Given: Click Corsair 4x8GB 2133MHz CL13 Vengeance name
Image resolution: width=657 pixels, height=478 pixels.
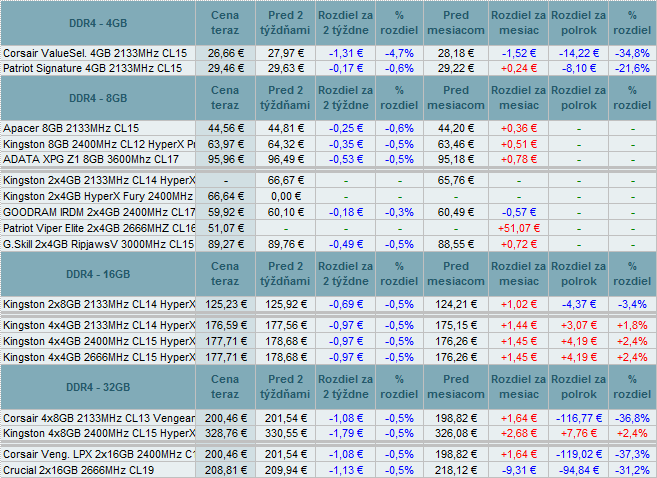Looking at the screenshot, I should point(99,418).
